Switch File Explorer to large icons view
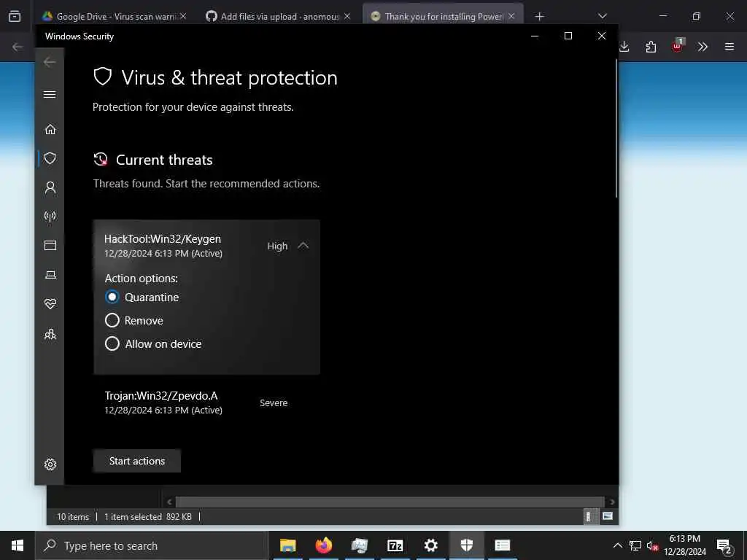 click(x=608, y=516)
